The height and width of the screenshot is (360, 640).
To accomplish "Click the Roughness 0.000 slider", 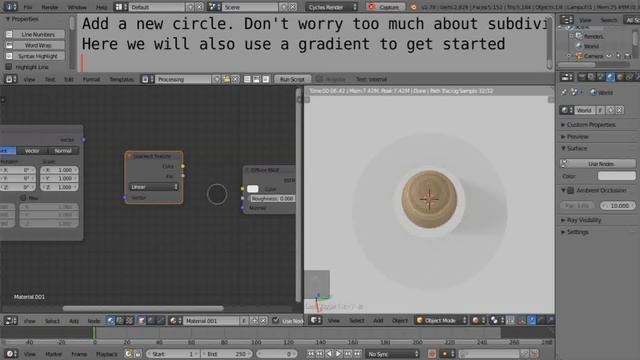I will pyautogui.click(x=272, y=198).
